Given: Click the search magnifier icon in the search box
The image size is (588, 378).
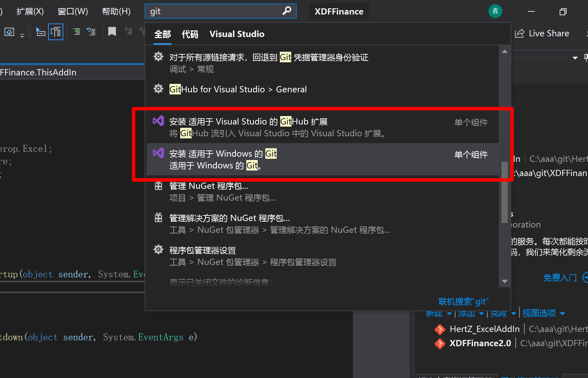Looking at the screenshot, I should point(287,11).
